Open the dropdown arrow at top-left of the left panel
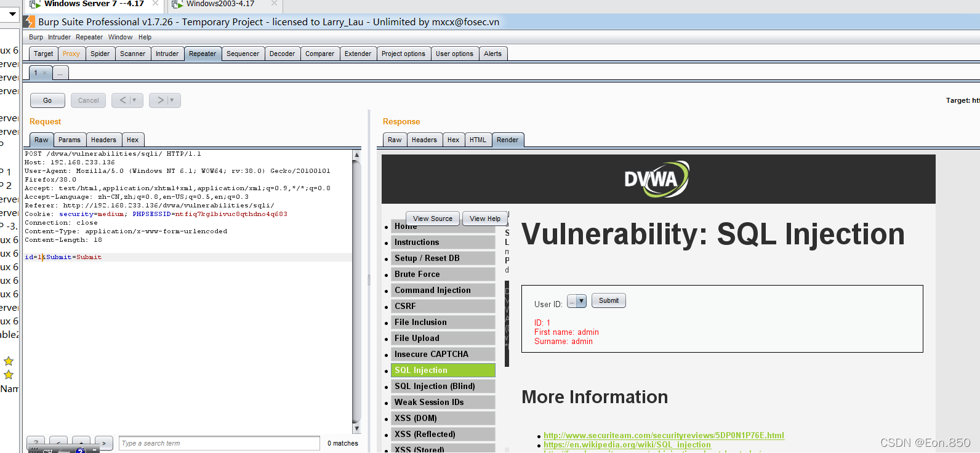Image resolution: width=980 pixels, height=453 pixels. point(12,14)
